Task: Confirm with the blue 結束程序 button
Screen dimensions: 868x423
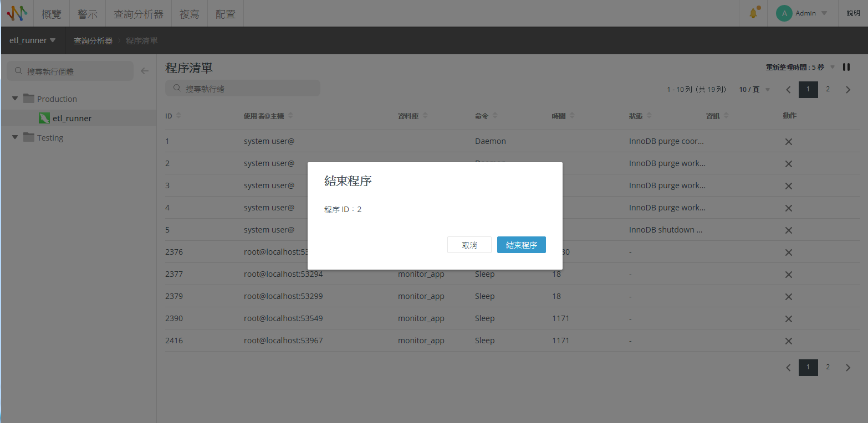Action: coord(521,245)
